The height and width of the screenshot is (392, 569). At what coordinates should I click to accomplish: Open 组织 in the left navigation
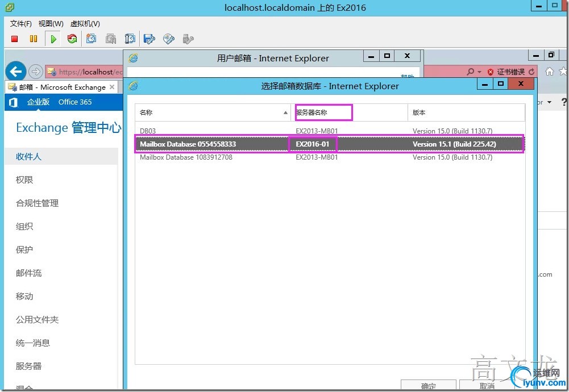point(24,226)
